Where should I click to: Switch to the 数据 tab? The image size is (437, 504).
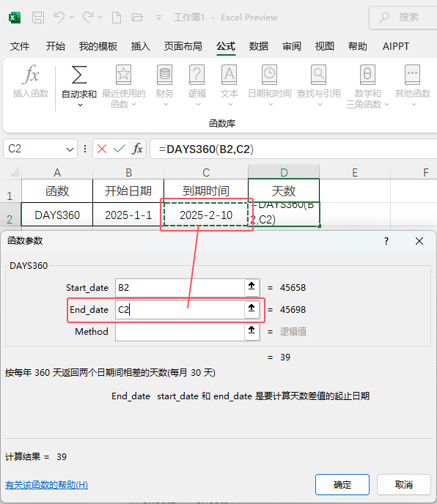tap(259, 46)
